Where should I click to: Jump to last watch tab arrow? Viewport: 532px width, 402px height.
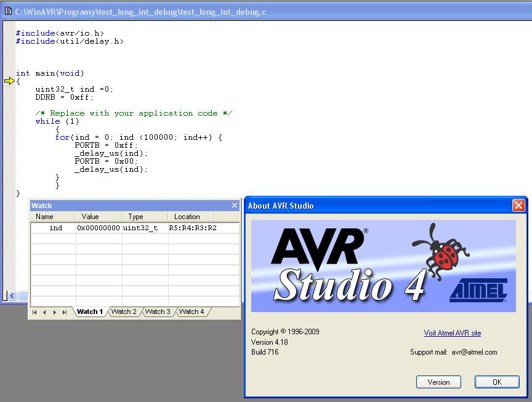click(65, 312)
